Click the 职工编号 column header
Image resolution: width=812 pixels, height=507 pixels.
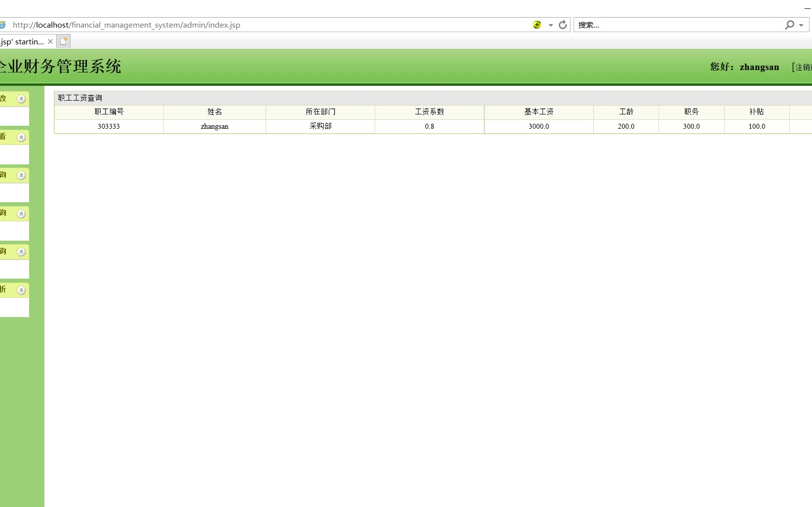(x=109, y=112)
